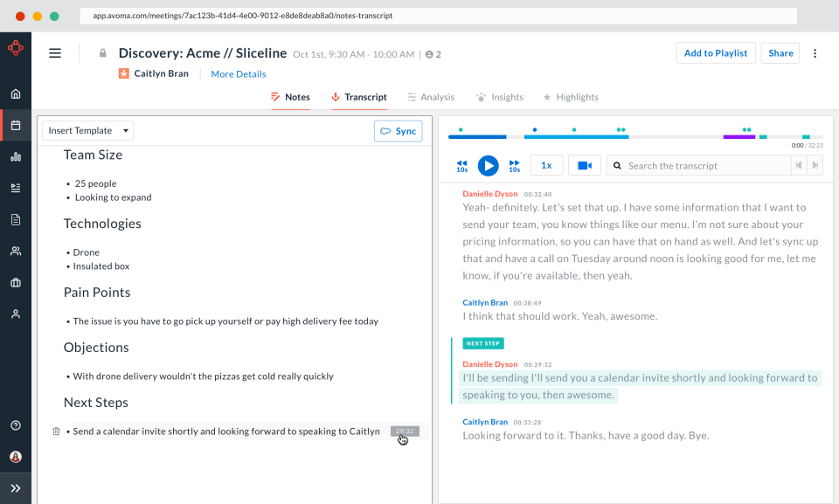
Task: Open the meetings calendar in the sidebar
Action: tap(15, 125)
